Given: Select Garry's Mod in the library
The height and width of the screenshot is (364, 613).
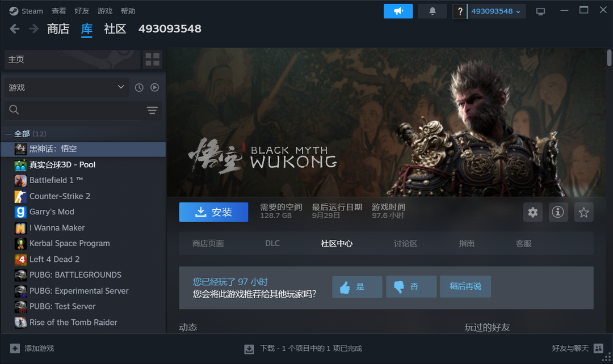Looking at the screenshot, I should [83, 211].
